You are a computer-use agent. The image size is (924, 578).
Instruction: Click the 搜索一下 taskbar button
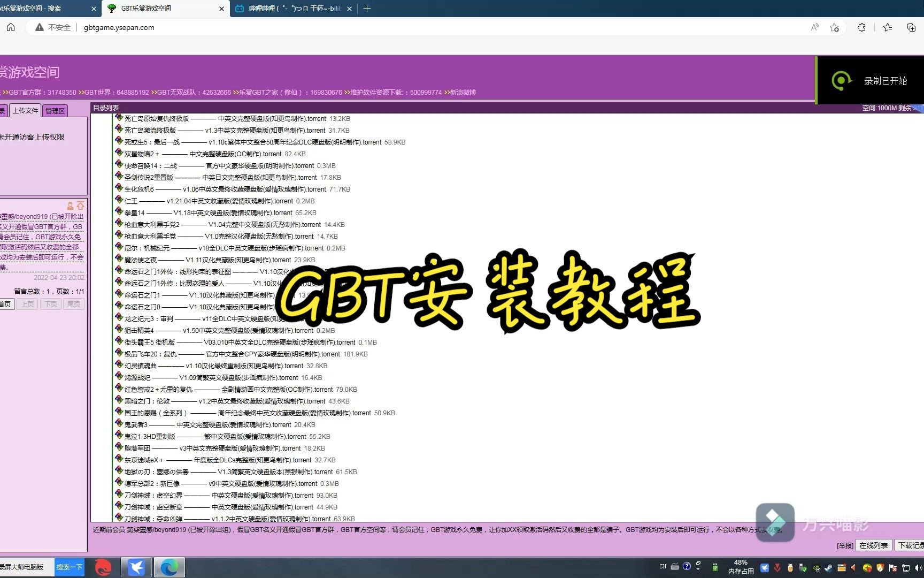70,567
